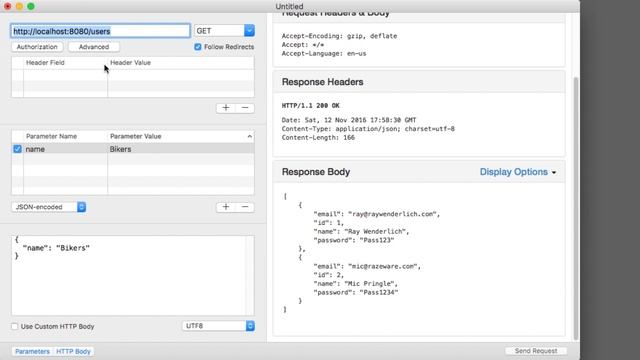Sort by the Parameter Name column

[x=51, y=136]
